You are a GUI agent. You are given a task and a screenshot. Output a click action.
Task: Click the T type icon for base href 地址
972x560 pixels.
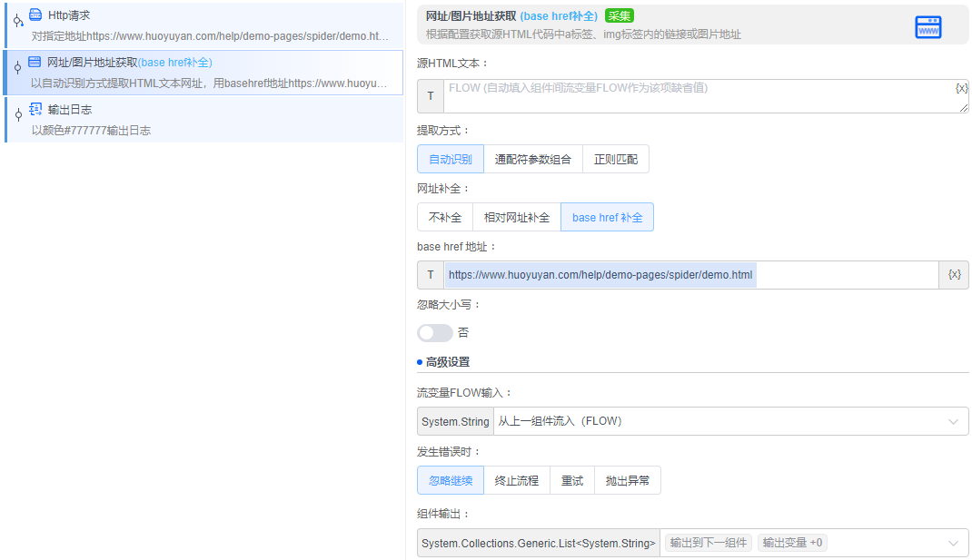tap(429, 274)
